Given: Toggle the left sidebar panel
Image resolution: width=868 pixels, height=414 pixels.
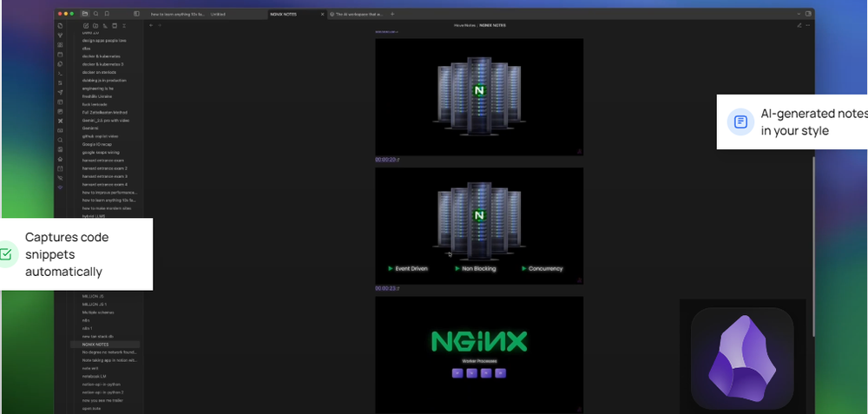Looking at the screenshot, I should [x=136, y=14].
